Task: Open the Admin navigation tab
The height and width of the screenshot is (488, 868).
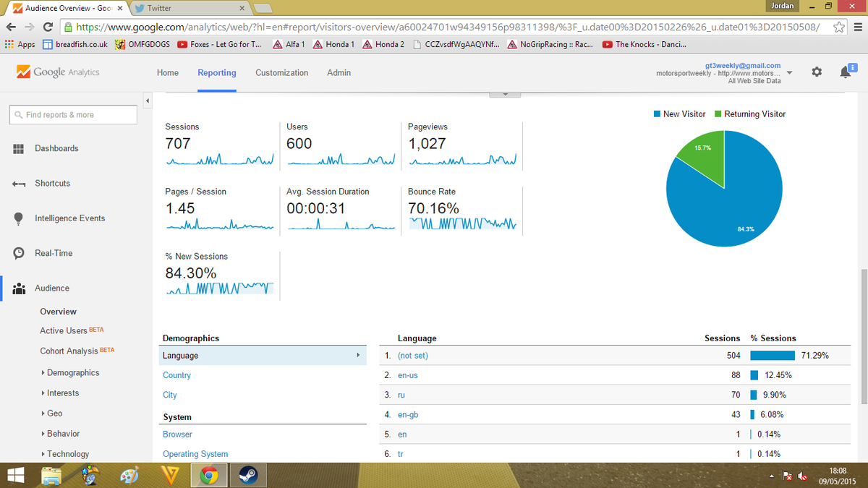Action: pos(339,73)
